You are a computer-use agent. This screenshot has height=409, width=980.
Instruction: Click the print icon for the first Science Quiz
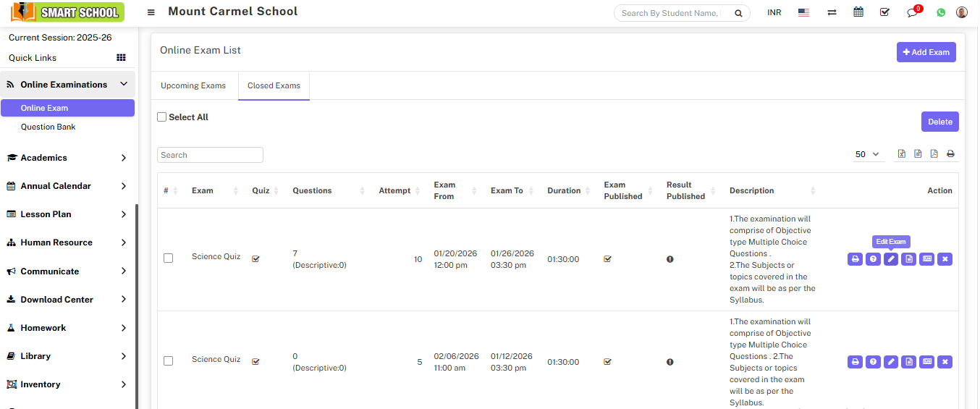(855, 259)
